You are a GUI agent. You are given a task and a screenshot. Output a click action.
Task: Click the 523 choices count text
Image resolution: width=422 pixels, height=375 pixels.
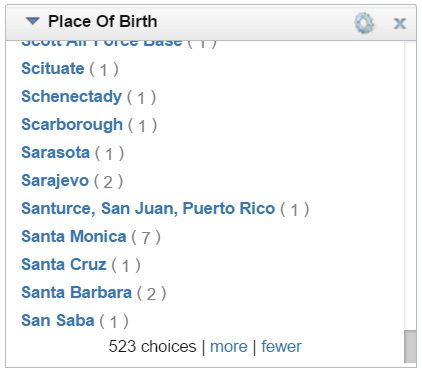152,346
